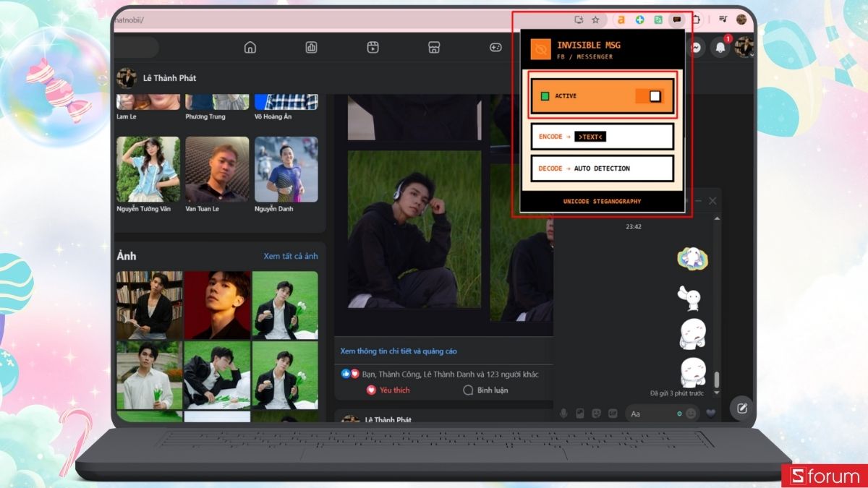The image size is (868, 488).
Task: Disable the green ACTIVE status checkbox
Action: tap(545, 95)
